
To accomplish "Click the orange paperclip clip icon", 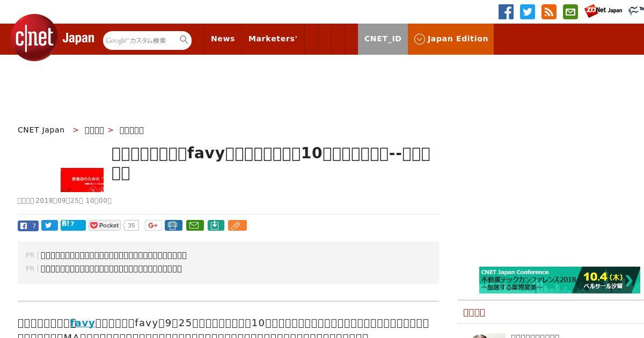I will (x=237, y=225).
